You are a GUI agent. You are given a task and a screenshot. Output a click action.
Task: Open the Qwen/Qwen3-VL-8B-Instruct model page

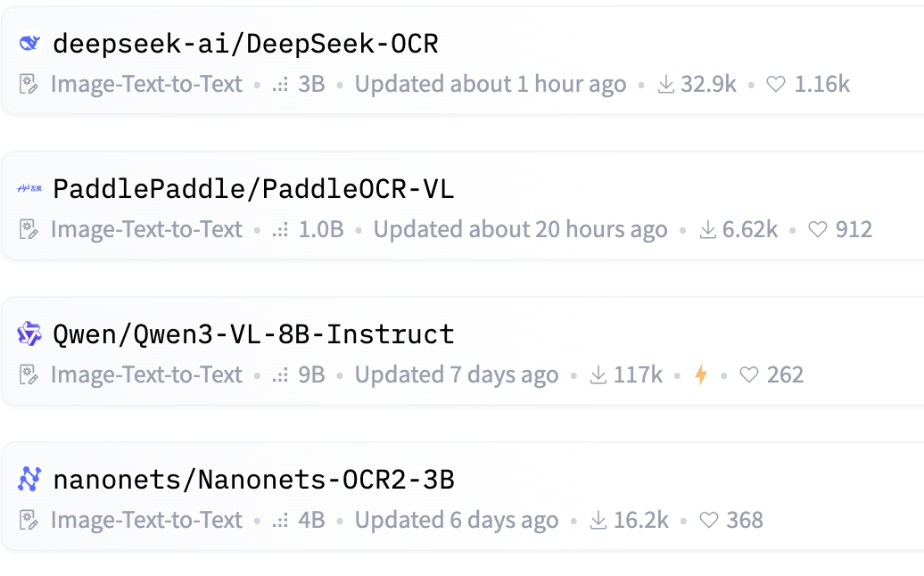pos(253,334)
